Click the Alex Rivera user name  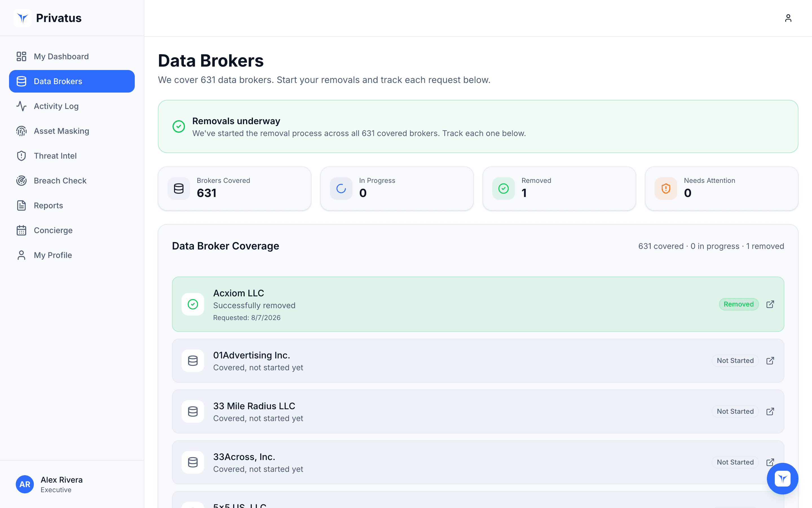[62, 480]
